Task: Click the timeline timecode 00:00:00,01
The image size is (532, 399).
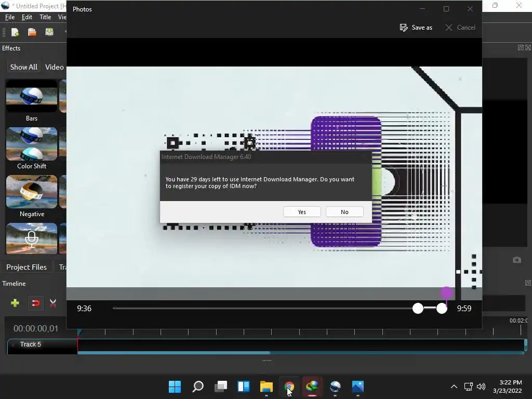Action: tap(36, 328)
